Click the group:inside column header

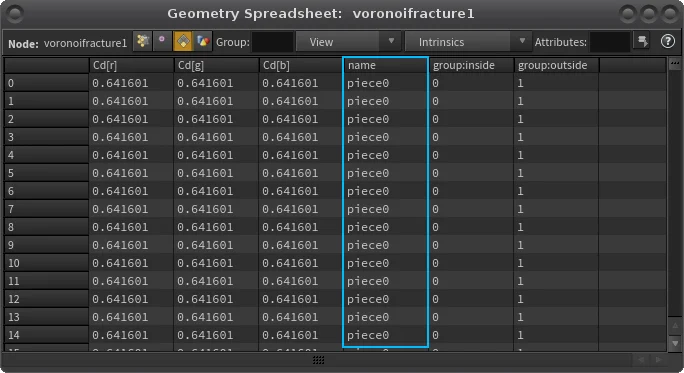(x=471, y=65)
